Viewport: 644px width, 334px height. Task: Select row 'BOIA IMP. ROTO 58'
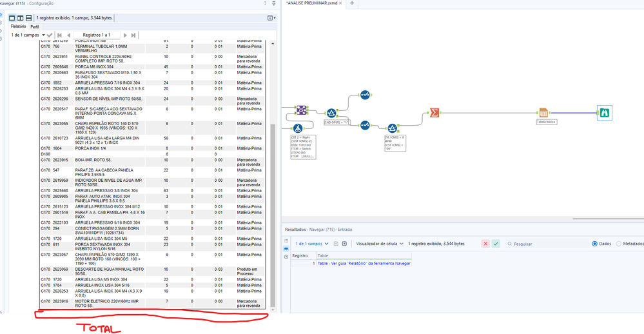click(152, 162)
